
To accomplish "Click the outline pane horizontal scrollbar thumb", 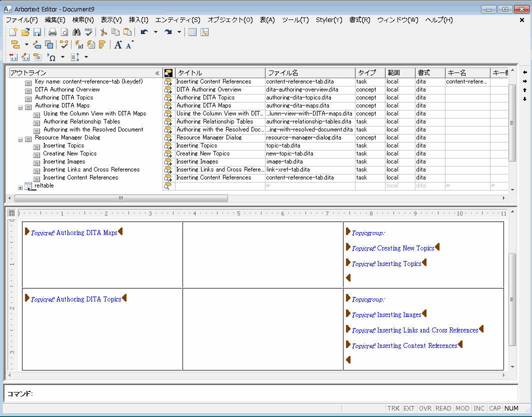I will coord(121,198).
